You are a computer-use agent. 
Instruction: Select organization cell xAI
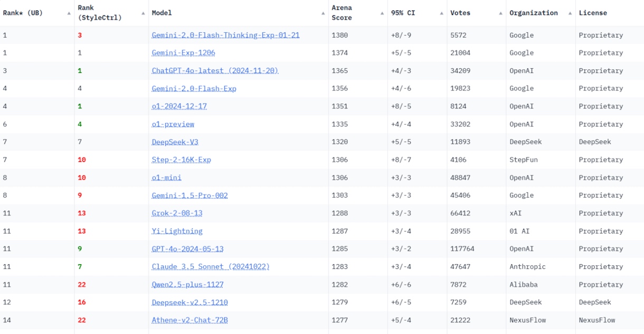click(x=515, y=214)
